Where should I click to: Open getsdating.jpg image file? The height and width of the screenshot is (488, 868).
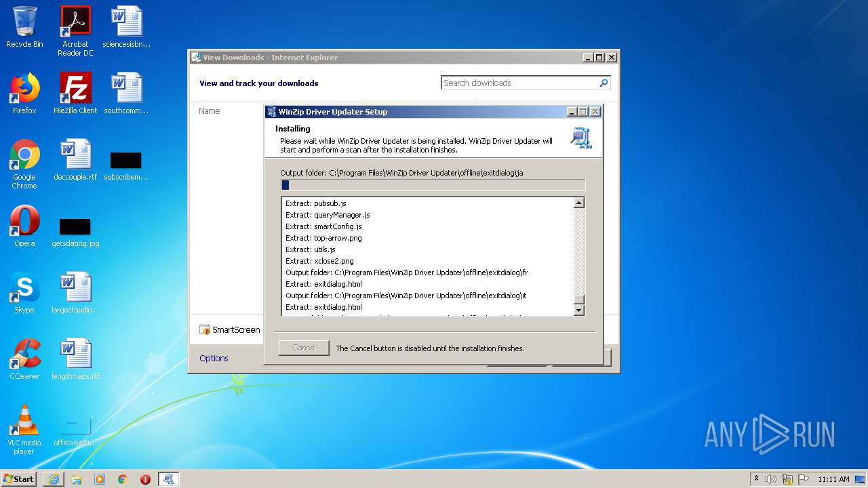click(75, 232)
